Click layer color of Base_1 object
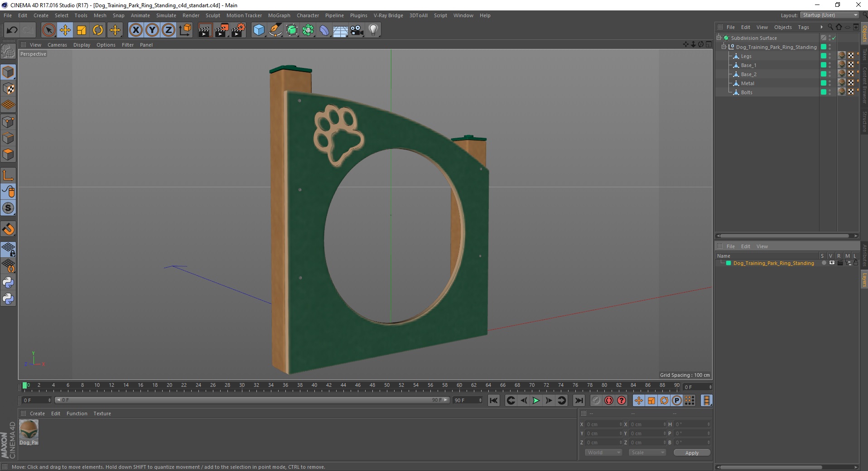Screen dimensions: 868x471 click(x=824, y=65)
